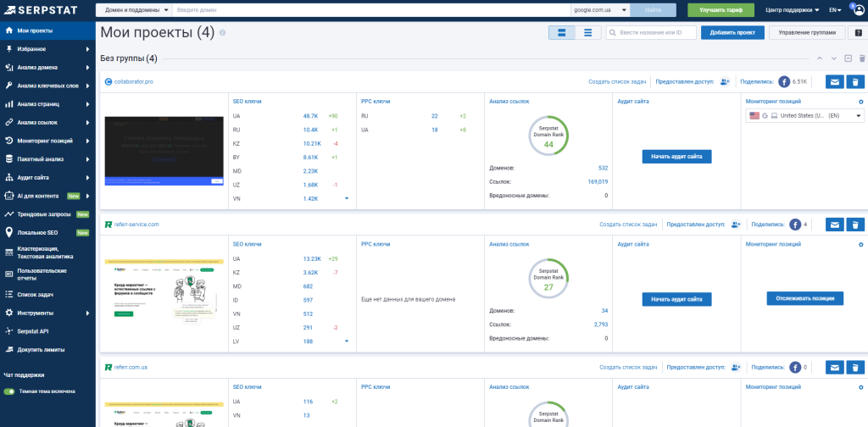Switch to compact list view layout
This screenshot has width=868, height=427.
coord(588,33)
